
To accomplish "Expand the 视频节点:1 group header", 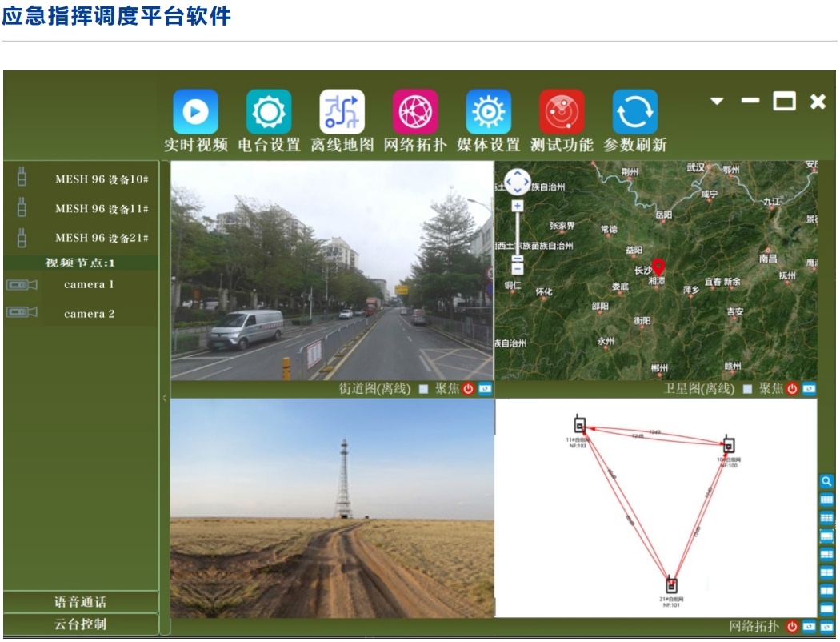I will (x=80, y=263).
